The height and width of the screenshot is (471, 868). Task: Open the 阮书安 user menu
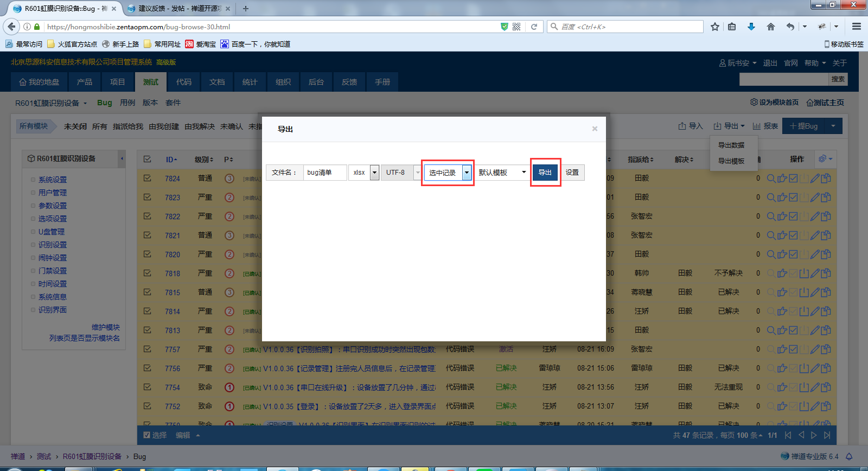(738, 63)
